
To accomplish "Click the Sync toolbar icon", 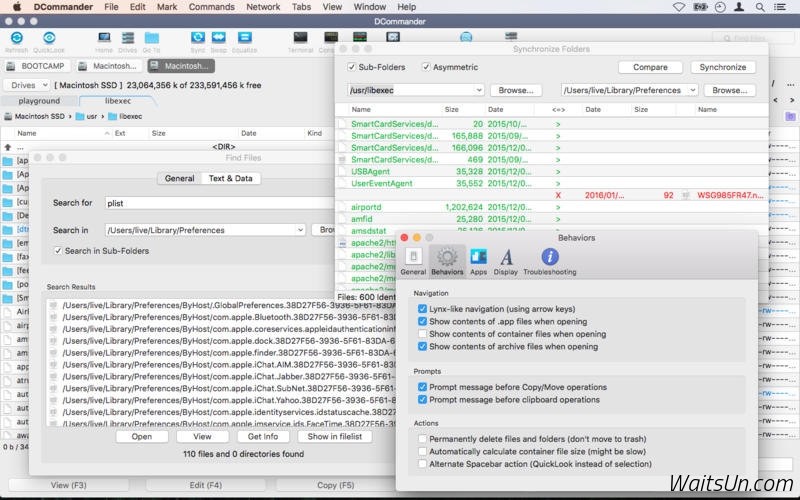I will tap(197, 38).
